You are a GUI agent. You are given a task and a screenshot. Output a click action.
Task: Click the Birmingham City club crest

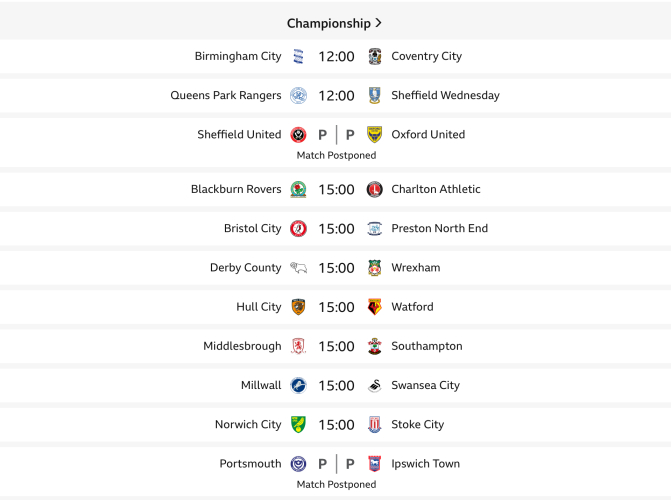(298, 57)
